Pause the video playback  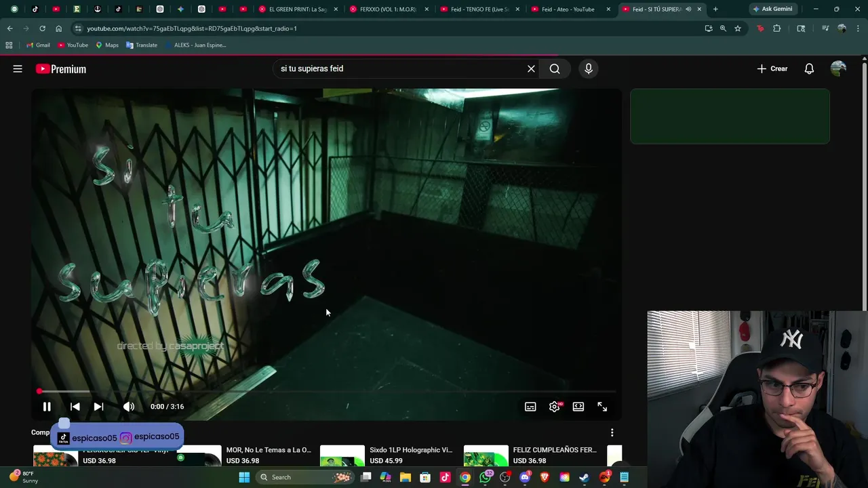(47, 407)
